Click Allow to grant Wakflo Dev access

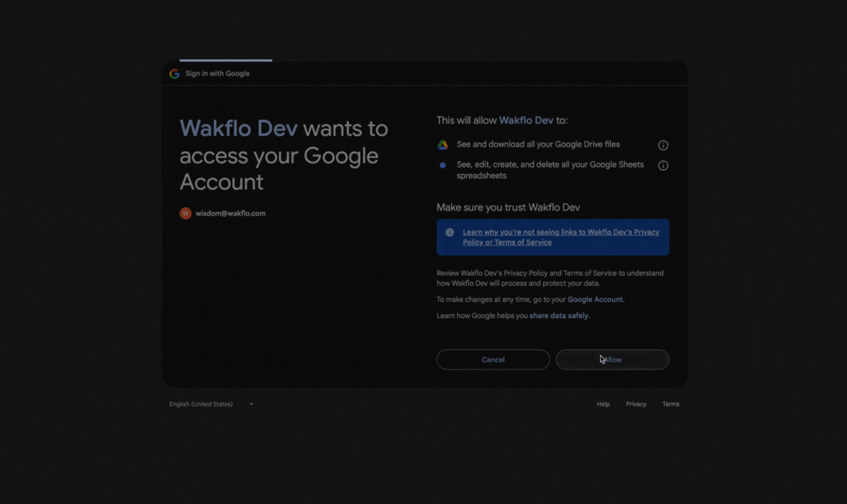(x=612, y=359)
